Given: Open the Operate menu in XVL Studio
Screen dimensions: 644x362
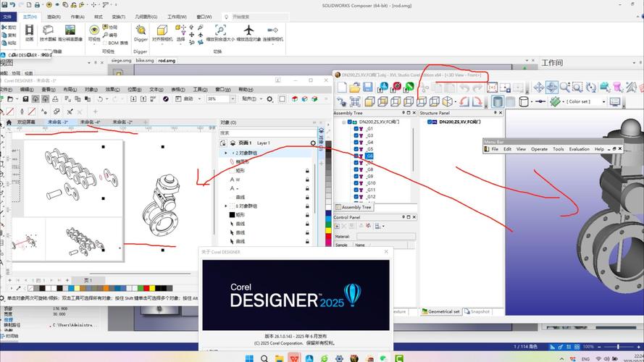Looking at the screenshot, I should coord(539,149).
